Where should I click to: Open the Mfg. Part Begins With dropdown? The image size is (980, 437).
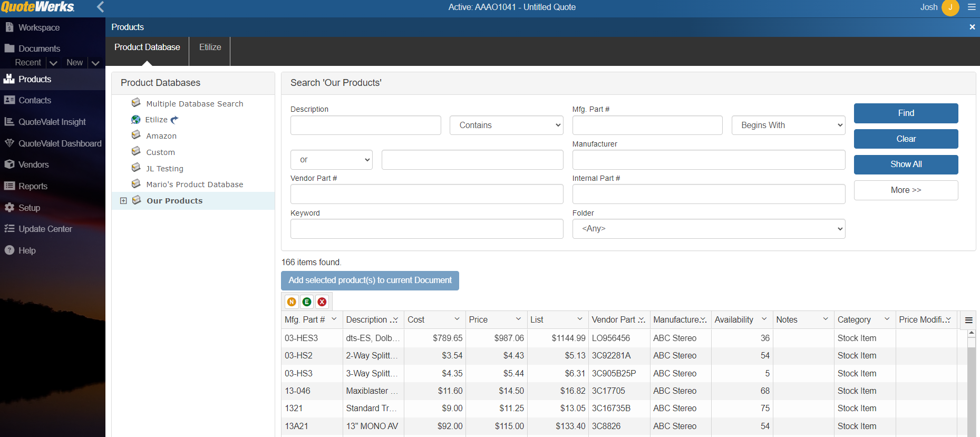click(x=788, y=125)
